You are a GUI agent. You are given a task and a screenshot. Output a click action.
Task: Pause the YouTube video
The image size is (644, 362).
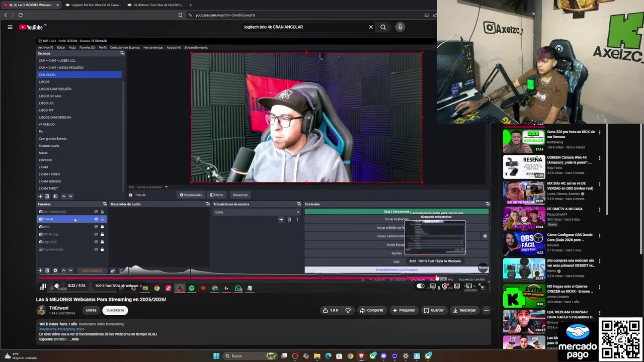[43, 286]
